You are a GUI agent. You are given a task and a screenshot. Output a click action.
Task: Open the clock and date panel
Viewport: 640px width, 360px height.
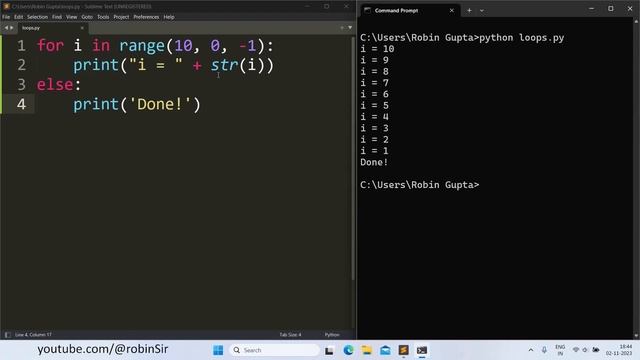pos(619,350)
